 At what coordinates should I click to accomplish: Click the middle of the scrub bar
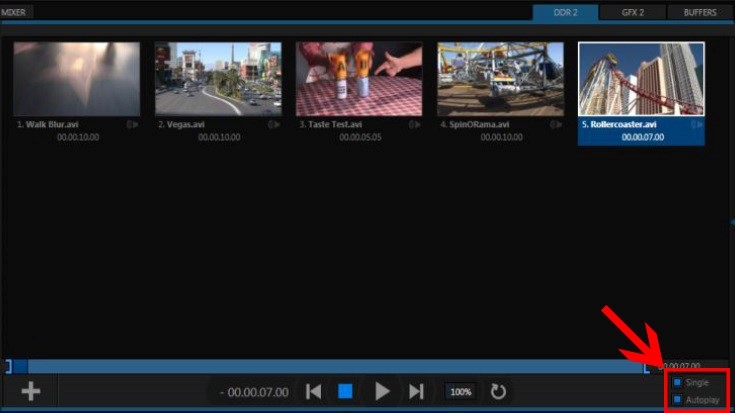[x=330, y=367]
